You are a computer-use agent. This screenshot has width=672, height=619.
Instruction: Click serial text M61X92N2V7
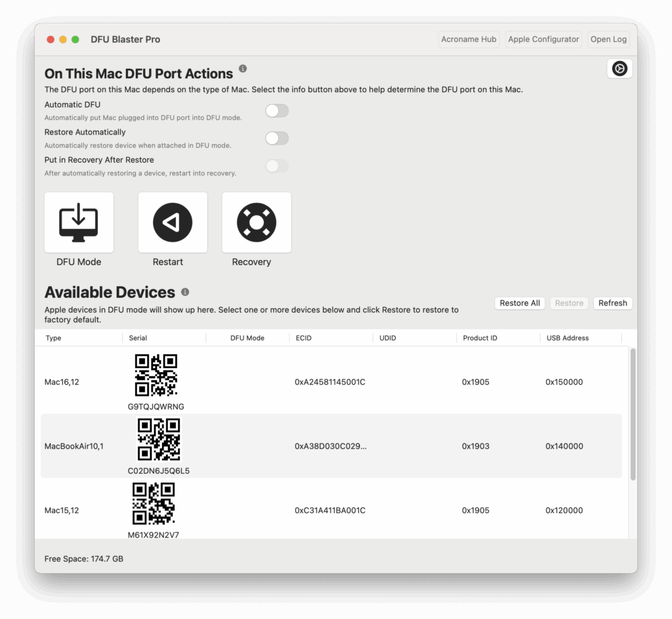coord(154,535)
